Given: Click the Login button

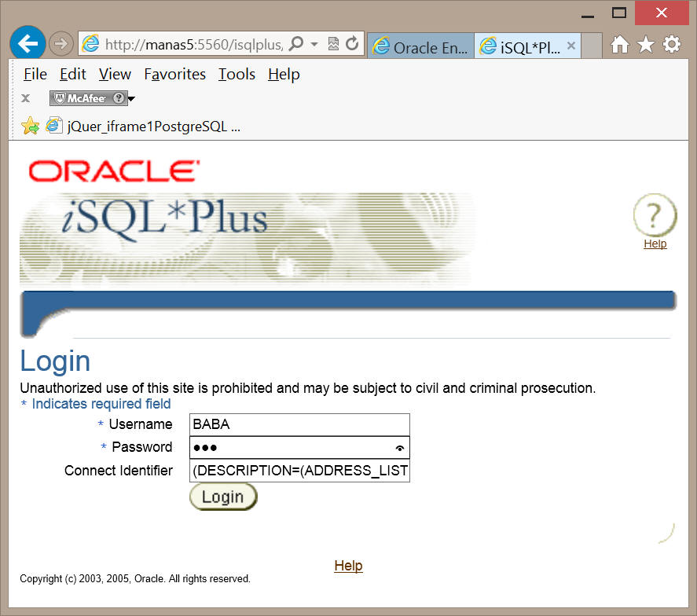Looking at the screenshot, I should point(223,497).
